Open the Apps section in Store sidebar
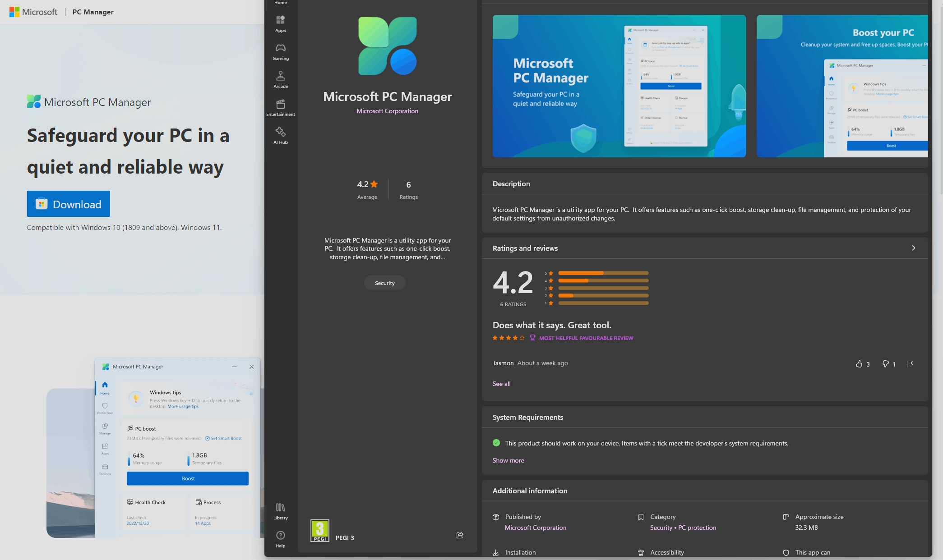The width and height of the screenshot is (943, 560). (280, 23)
